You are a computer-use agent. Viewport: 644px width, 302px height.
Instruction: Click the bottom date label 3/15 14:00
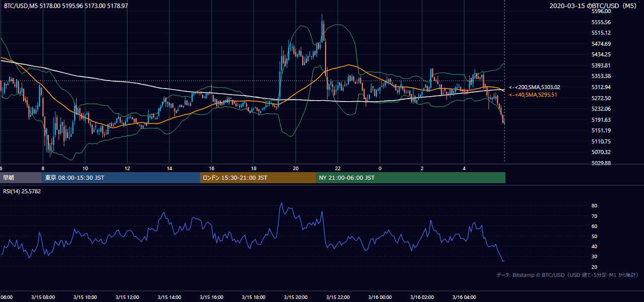tap(169, 297)
